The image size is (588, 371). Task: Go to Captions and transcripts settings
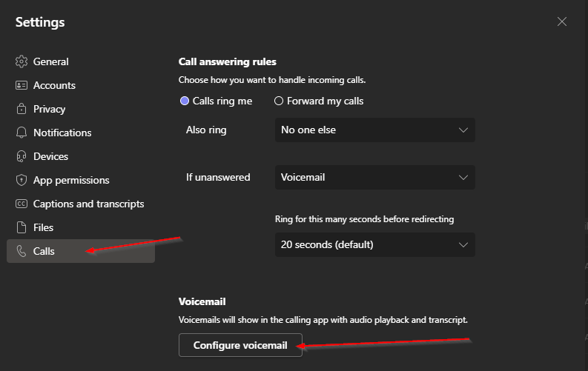[x=88, y=204]
